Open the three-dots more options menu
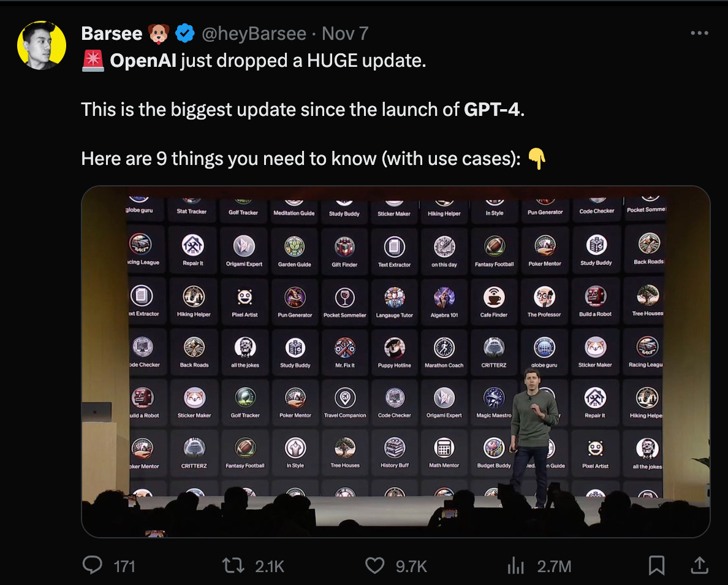 (x=699, y=33)
